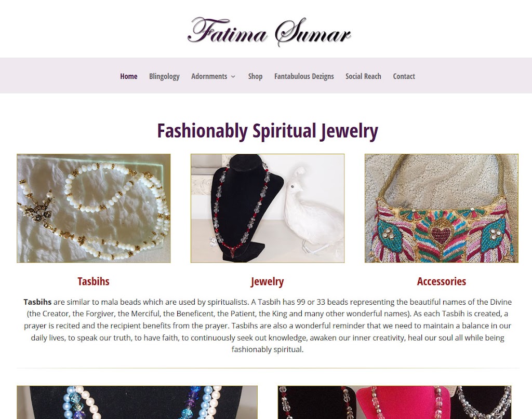Click the bold Tasbihs word in paragraph

click(x=37, y=302)
